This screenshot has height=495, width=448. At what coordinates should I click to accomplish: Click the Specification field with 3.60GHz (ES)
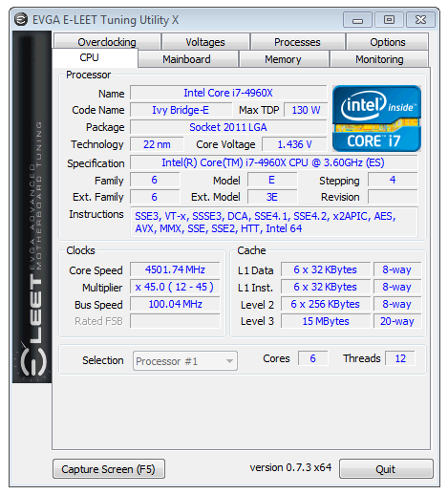pos(274,162)
